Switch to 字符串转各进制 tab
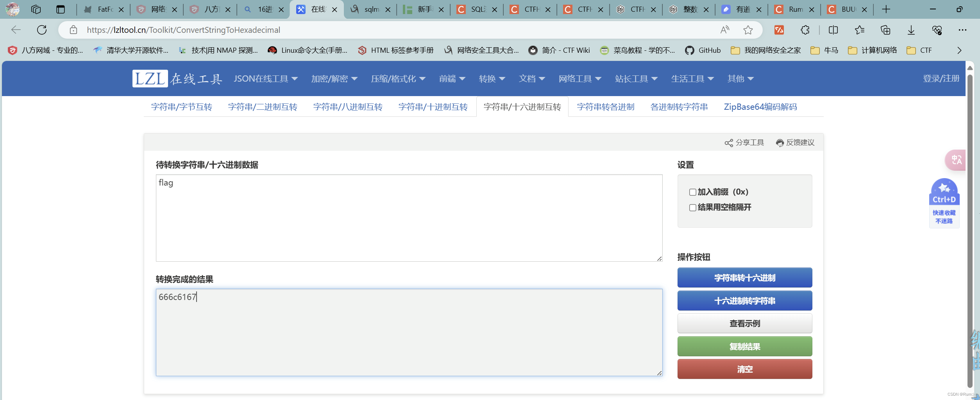The height and width of the screenshot is (400, 980). pos(606,107)
